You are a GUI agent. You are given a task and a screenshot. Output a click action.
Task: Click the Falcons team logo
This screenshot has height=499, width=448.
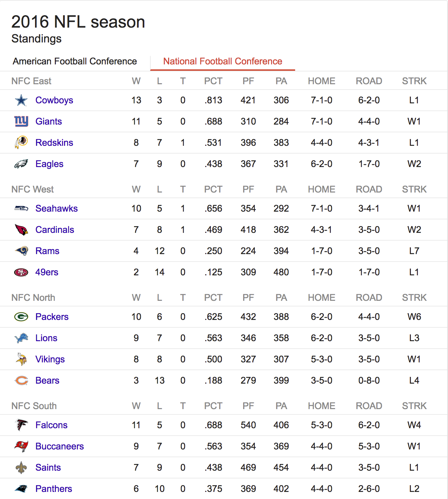[x=21, y=425]
